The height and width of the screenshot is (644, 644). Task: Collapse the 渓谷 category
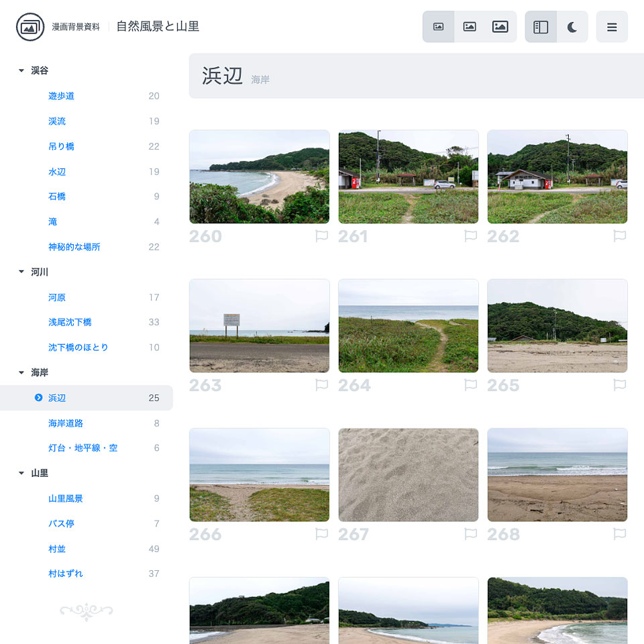click(x=21, y=70)
